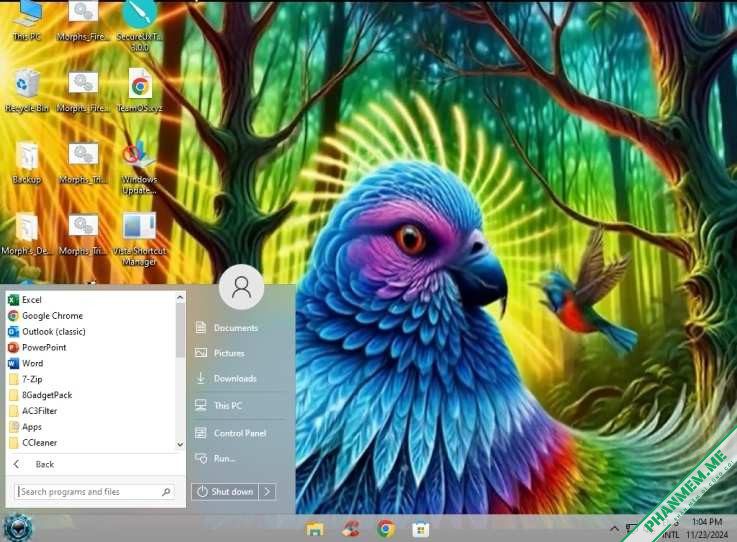737x542 pixels.
Task: Open the Morphs_De... desktop icon
Action: [27, 234]
